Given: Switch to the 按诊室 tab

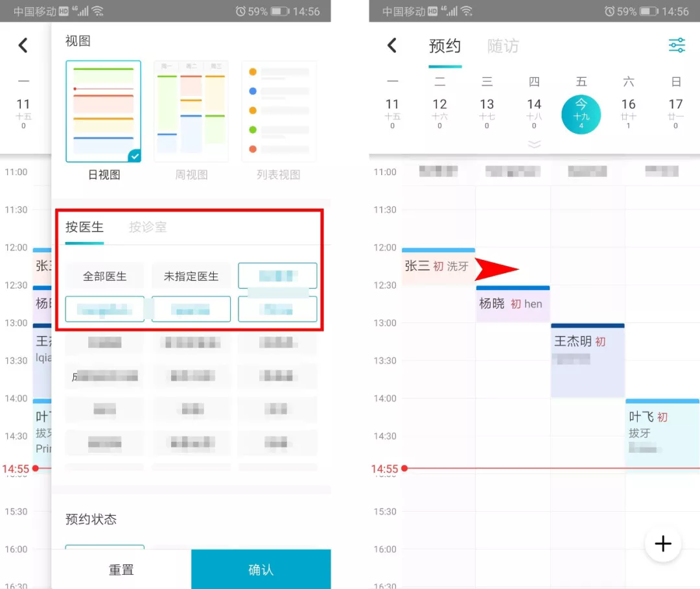Looking at the screenshot, I should point(148,227).
